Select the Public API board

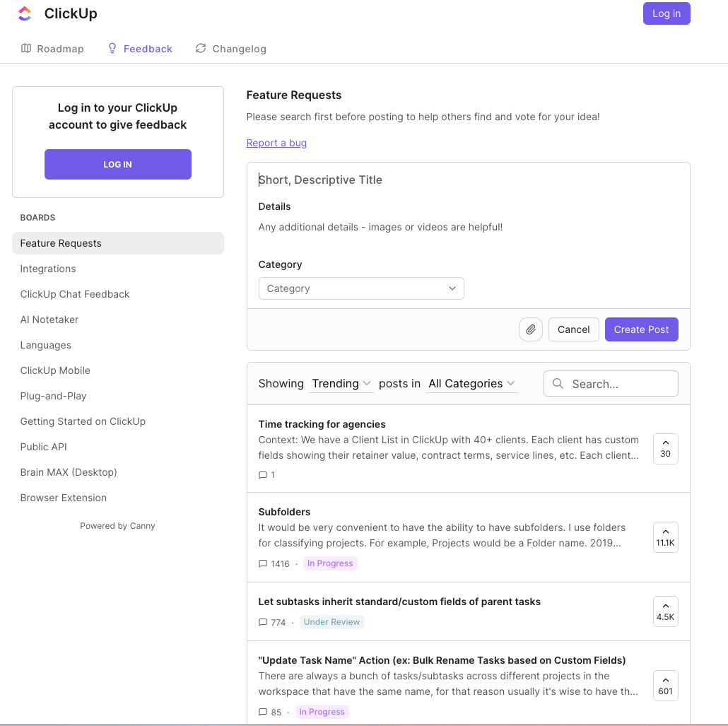point(118,447)
